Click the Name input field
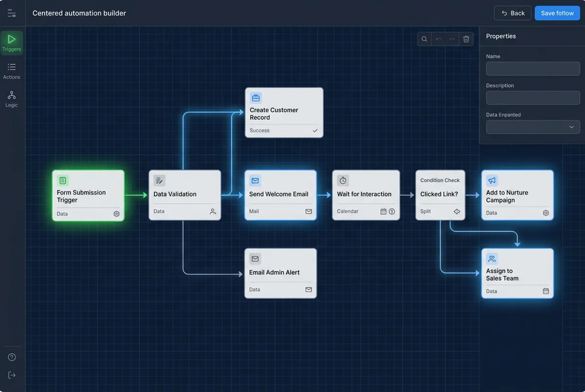This screenshot has height=392, width=585. [x=533, y=69]
